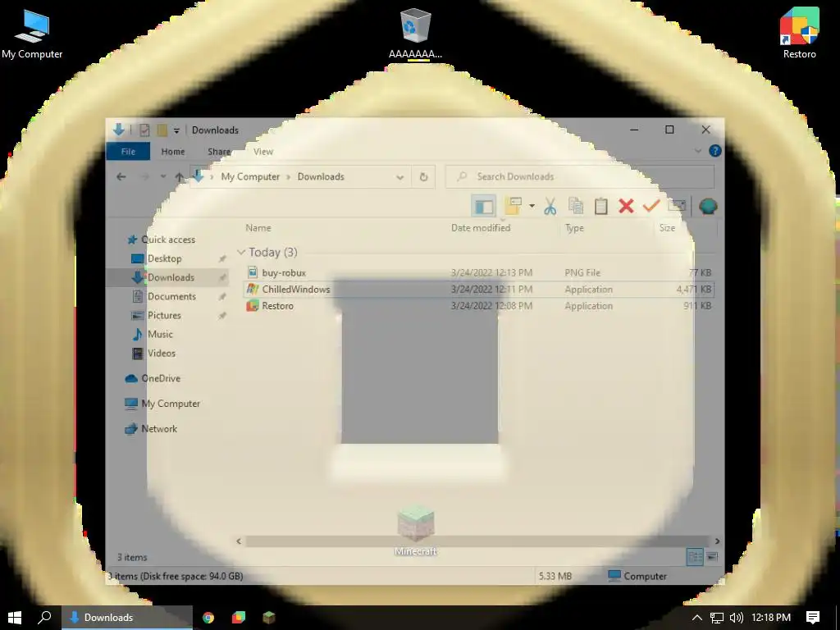Viewport: 840px width, 630px height.
Task: Click the refresh button in address bar
Action: 424,177
